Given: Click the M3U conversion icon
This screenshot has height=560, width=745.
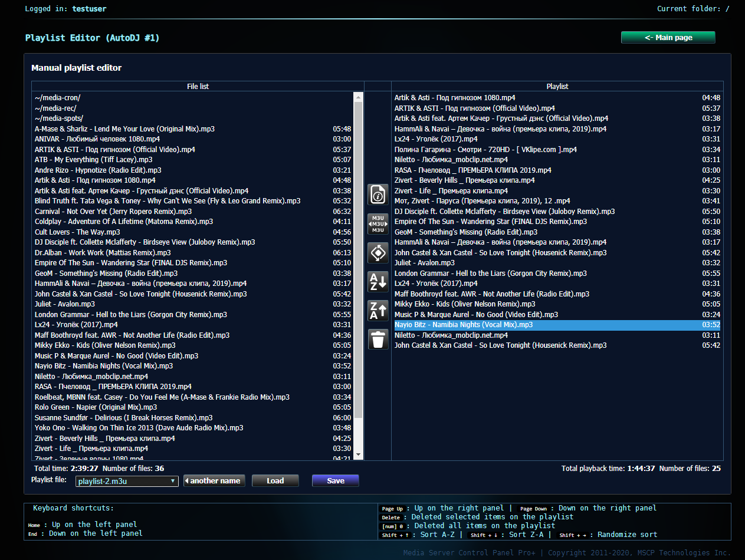Looking at the screenshot, I should [378, 223].
